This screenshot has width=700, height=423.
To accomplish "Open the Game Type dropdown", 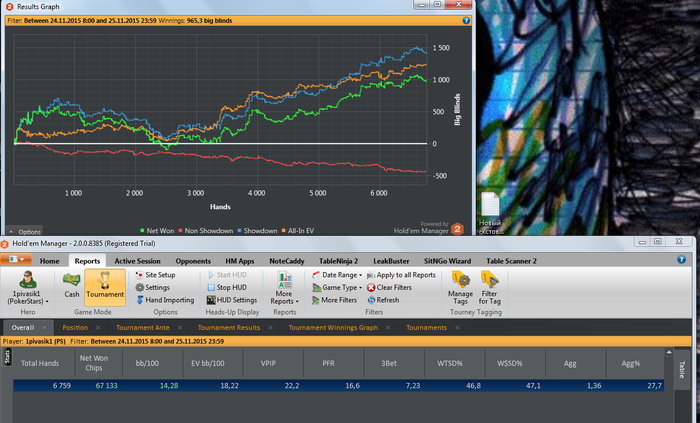I will tap(337, 287).
